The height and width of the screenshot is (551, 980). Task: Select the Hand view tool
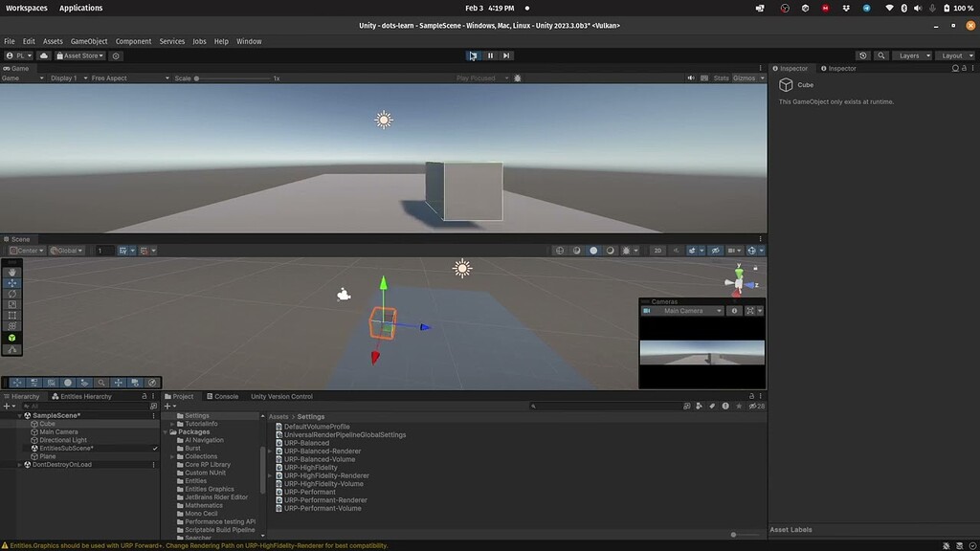click(11, 271)
